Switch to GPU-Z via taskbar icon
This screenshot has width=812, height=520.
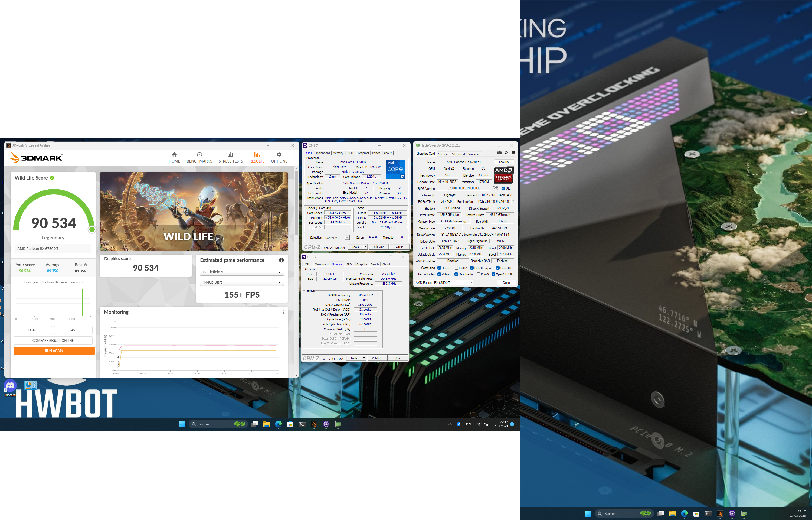click(x=338, y=424)
